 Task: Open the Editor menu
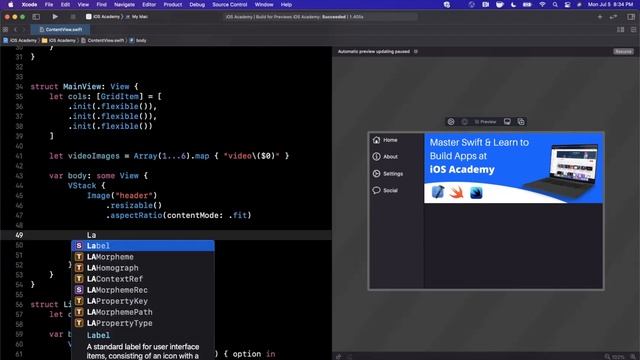tap(149, 4)
